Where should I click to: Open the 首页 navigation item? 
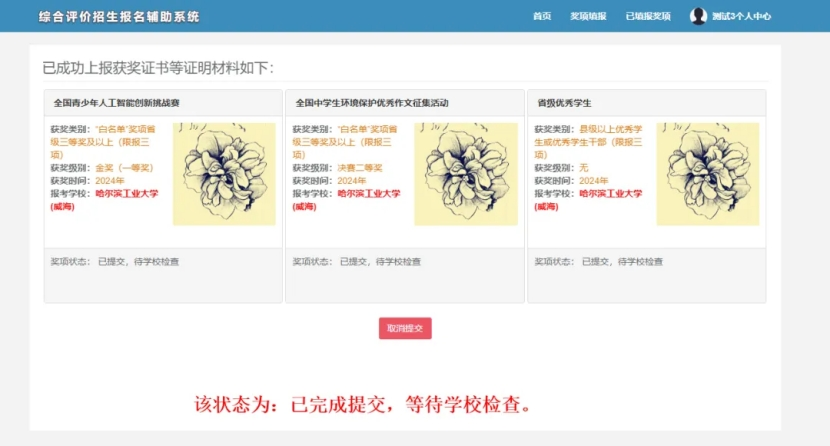tap(542, 17)
